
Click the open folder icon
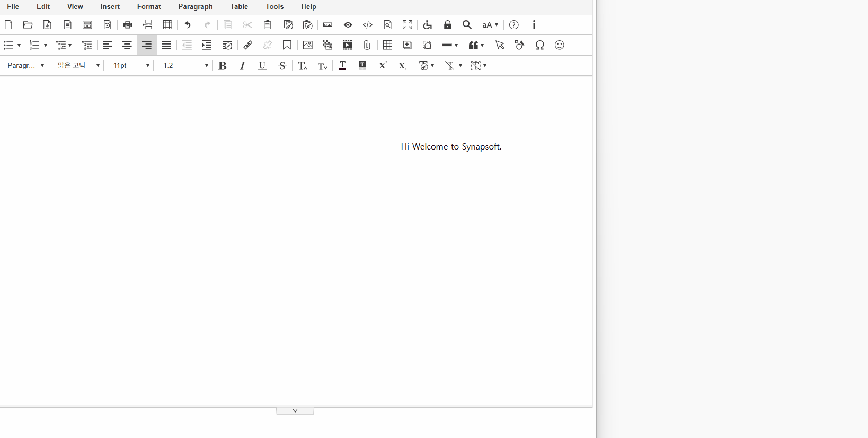point(28,25)
